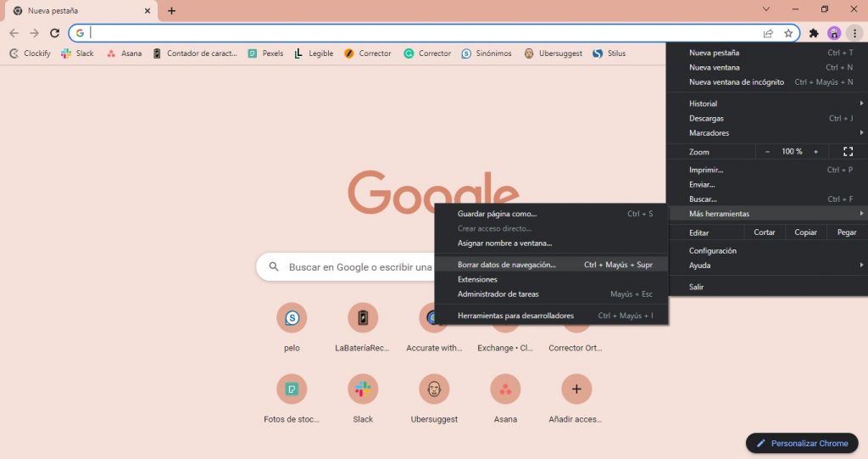
Task: Choose Salir to quit Chrome
Action: [766, 287]
